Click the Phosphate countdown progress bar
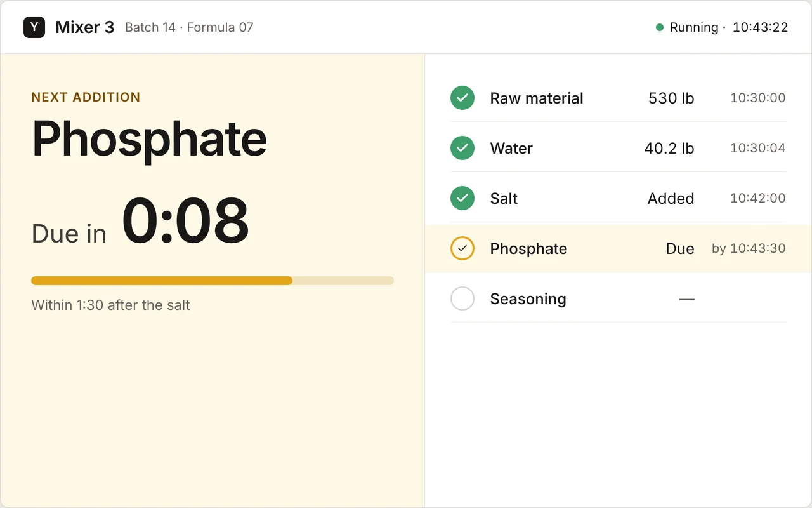The image size is (812, 508). [x=213, y=281]
